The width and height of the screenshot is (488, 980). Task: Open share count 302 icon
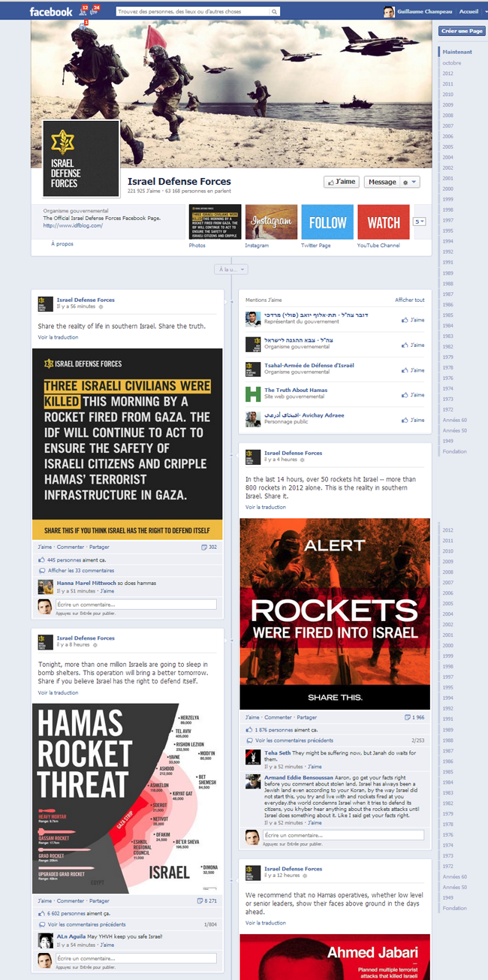tap(209, 547)
